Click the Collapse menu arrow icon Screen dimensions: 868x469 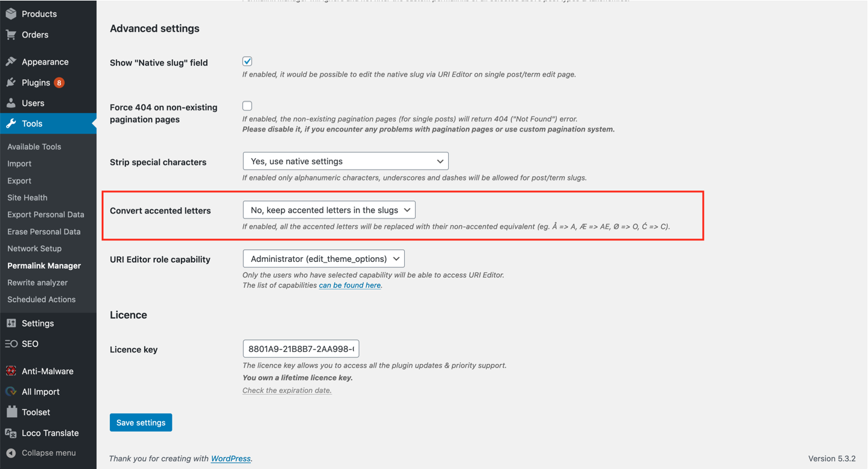[11, 453]
